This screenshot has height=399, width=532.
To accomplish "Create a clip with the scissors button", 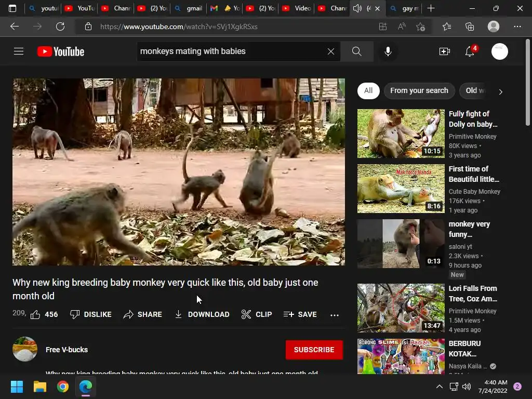I will coord(257,314).
